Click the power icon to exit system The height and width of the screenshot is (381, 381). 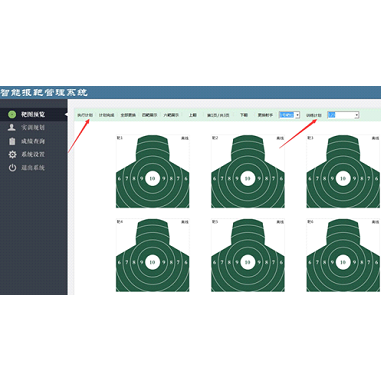click(12, 168)
